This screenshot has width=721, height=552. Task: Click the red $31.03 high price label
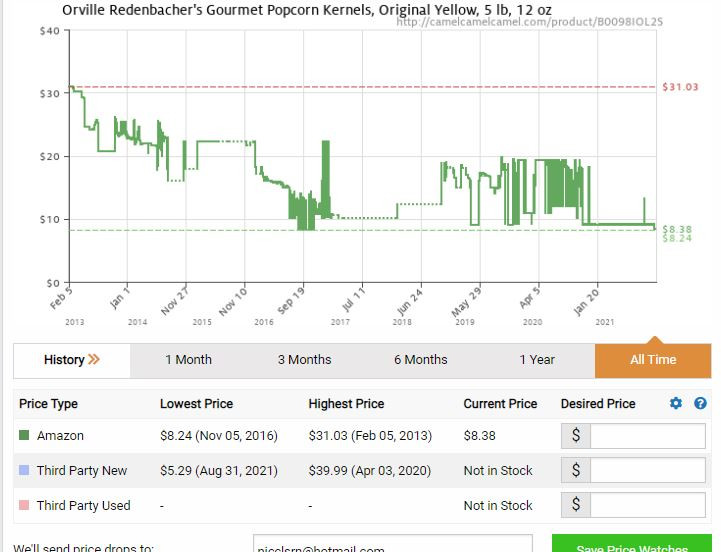pyautogui.click(x=680, y=87)
